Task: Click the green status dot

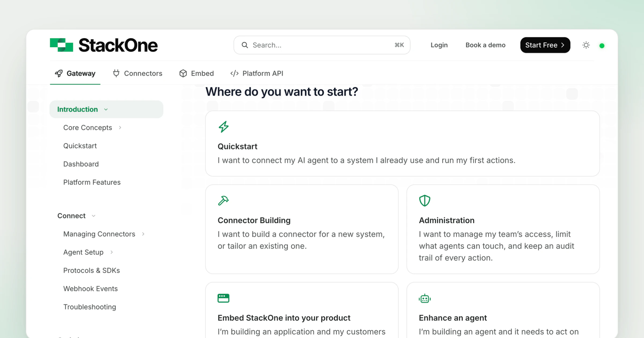Action: tap(602, 46)
